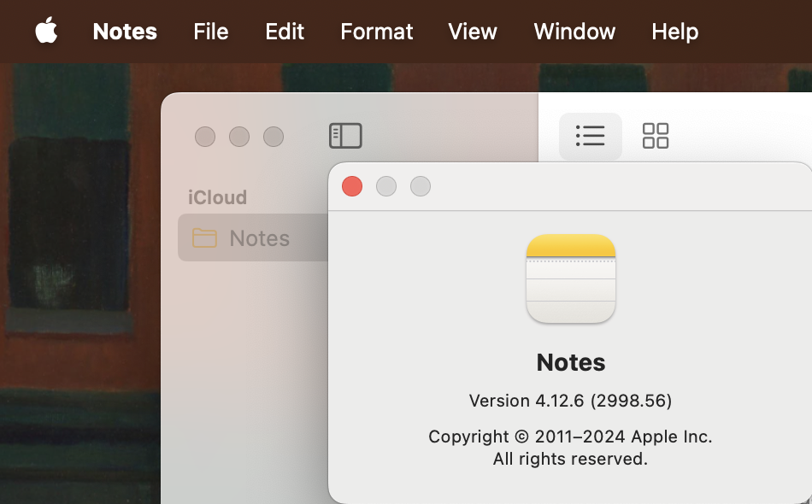
Task: Click the bold Notes title in About dialog
Action: [571, 362]
